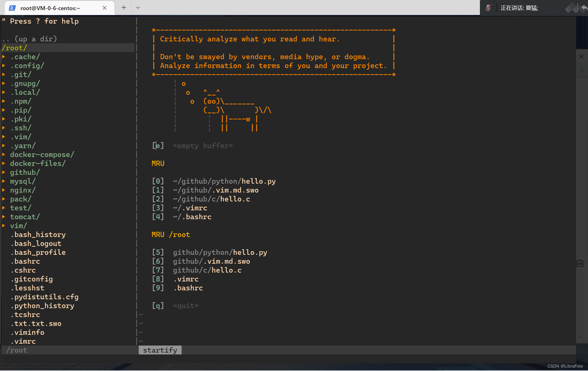
Task: Select the .viminfo file
Action: point(27,332)
